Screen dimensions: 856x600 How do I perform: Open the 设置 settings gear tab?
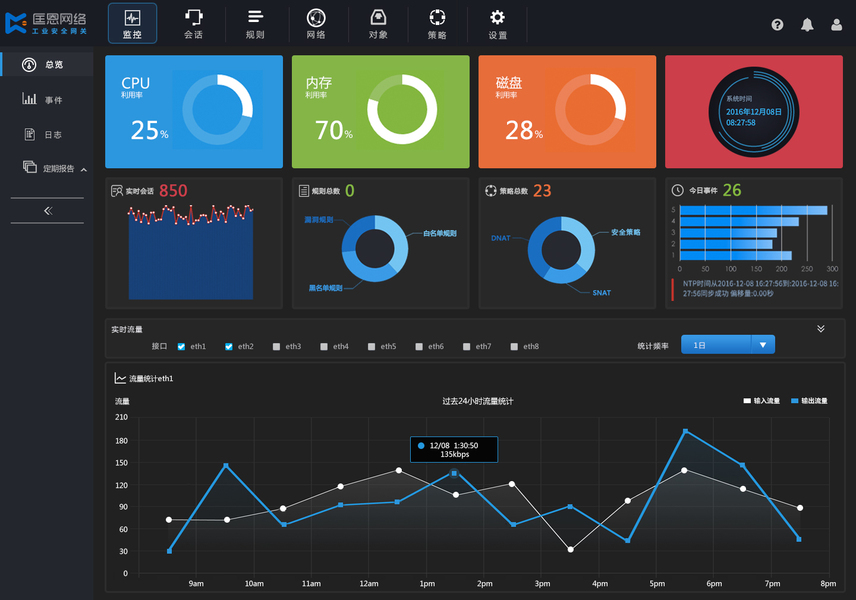(x=497, y=23)
